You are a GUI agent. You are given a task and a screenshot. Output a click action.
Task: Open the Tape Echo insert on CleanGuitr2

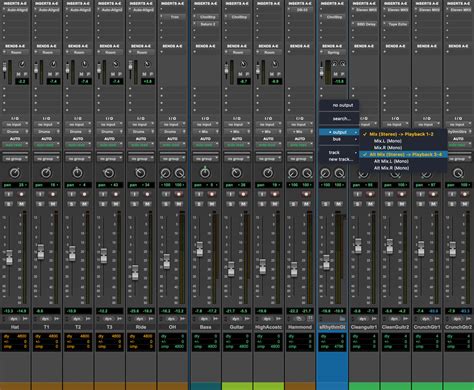397,24
